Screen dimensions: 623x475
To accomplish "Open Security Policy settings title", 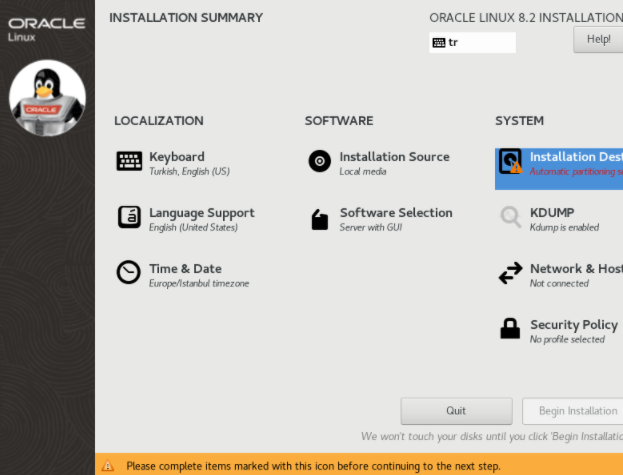I will click(x=574, y=325).
